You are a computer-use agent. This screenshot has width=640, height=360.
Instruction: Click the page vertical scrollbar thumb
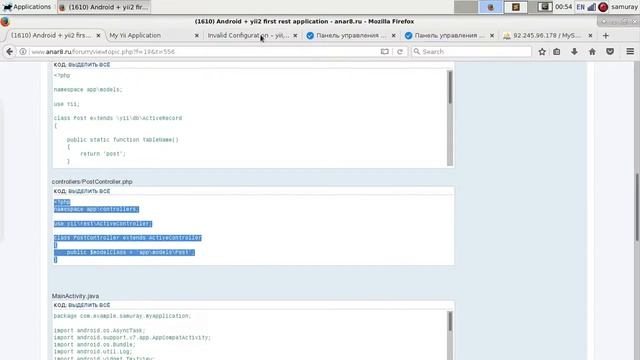point(637,208)
